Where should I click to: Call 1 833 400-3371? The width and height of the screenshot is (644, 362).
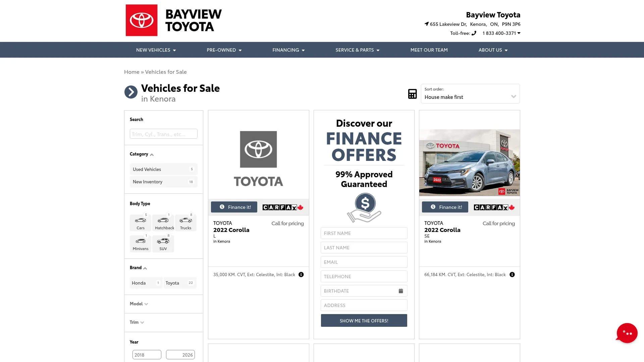(x=499, y=33)
